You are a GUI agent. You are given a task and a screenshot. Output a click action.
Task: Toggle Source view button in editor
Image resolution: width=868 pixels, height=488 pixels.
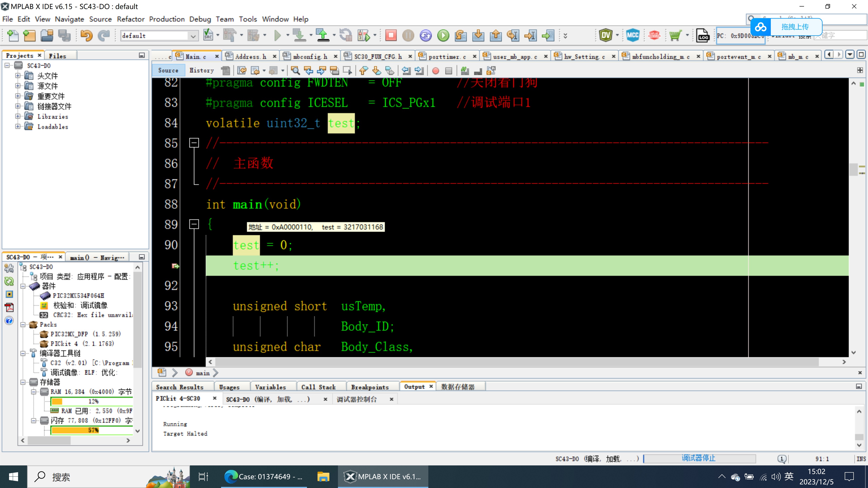click(168, 70)
